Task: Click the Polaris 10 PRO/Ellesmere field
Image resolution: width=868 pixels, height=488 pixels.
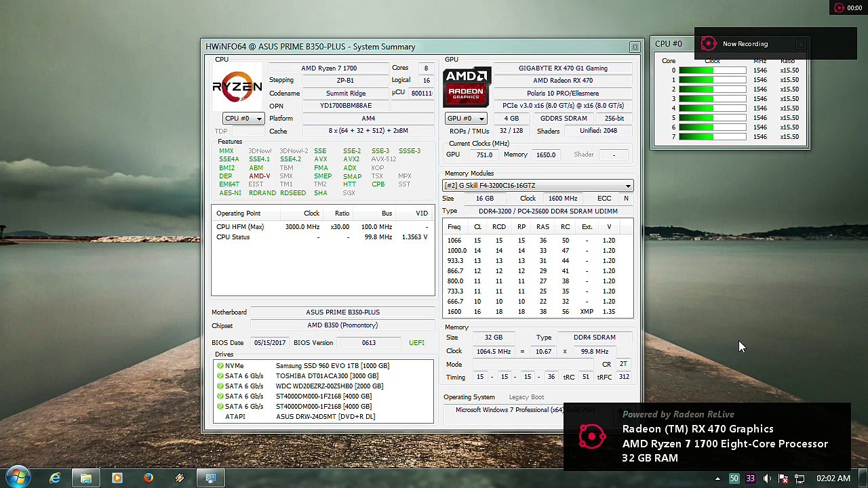Action: pyautogui.click(x=563, y=94)
